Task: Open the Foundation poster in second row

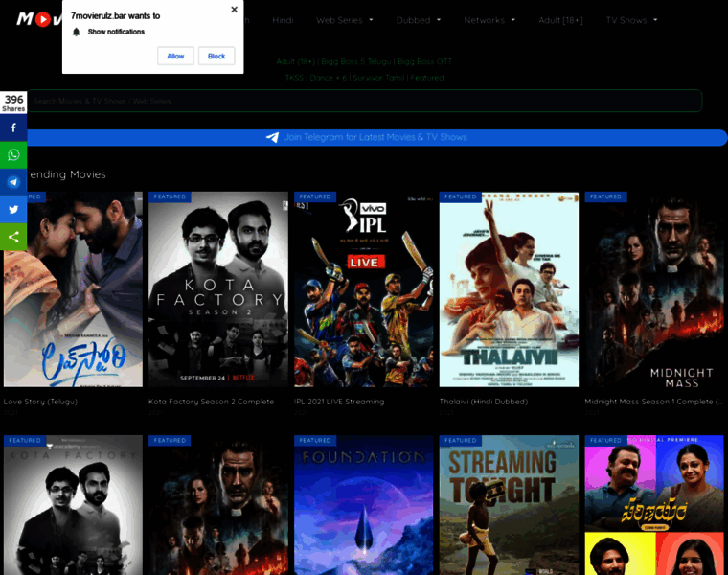Action: pyautogui.click(x=364, y=505)
